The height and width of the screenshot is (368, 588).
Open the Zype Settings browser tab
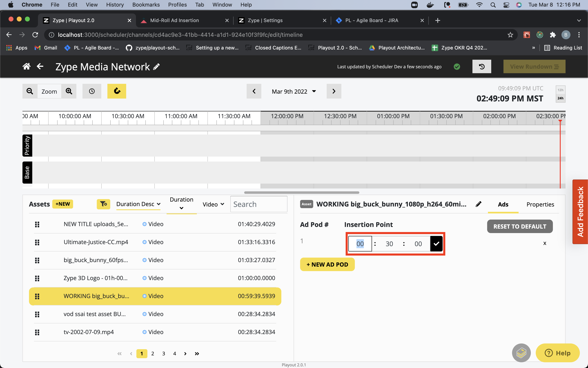[x=282, y=20]
